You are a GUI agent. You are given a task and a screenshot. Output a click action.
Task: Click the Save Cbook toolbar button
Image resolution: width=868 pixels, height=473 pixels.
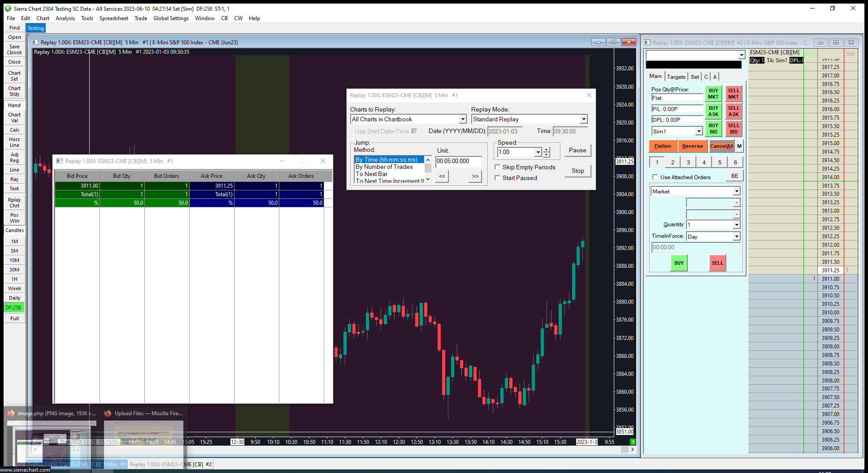[x=14, y=49]
